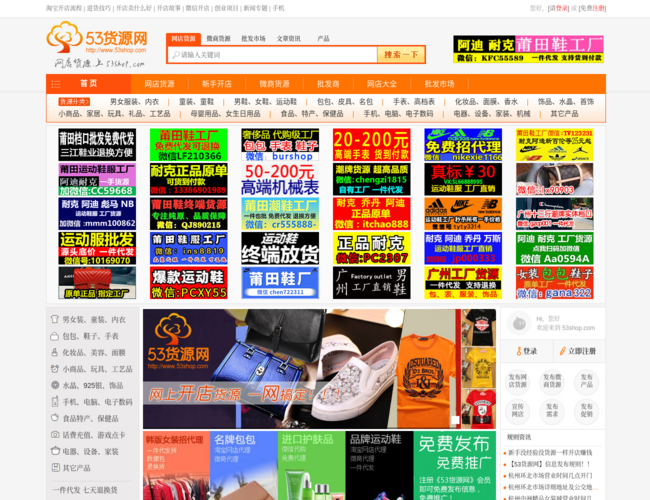Click the key icon next to 登录
This screenshot has width=650, height=500.
519,351
